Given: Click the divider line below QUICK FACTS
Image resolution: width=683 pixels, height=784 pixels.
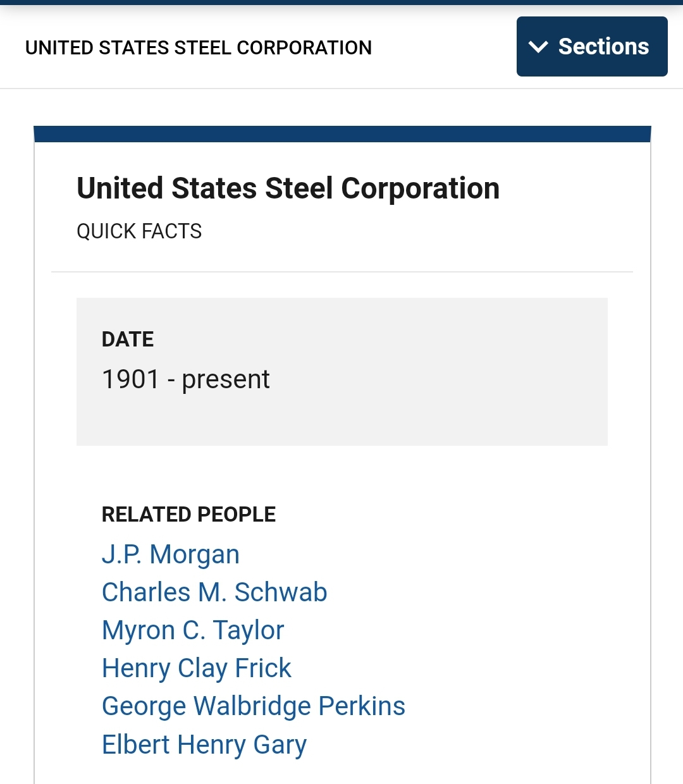Looking at the screenshot, I should [342, 272].
